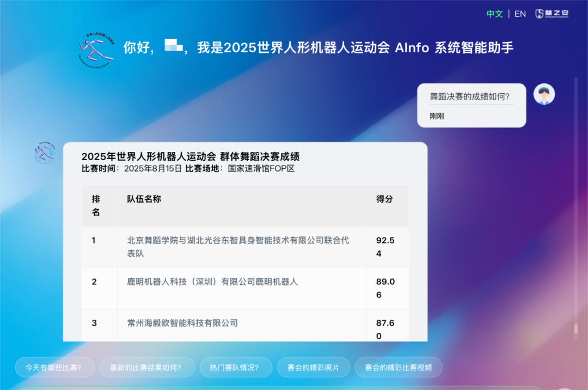
Task: Switch language to EN
Action: tap(520, 14)
